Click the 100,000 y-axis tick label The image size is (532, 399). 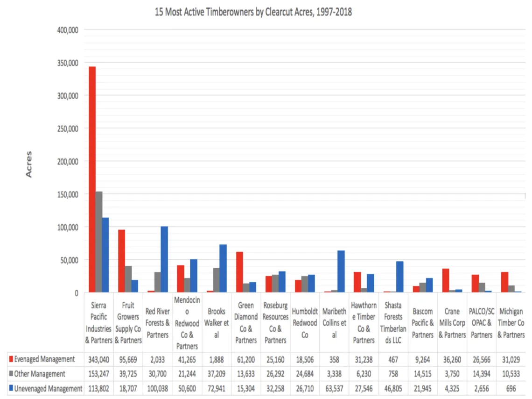pyautogui.click(x=68, y=228)
